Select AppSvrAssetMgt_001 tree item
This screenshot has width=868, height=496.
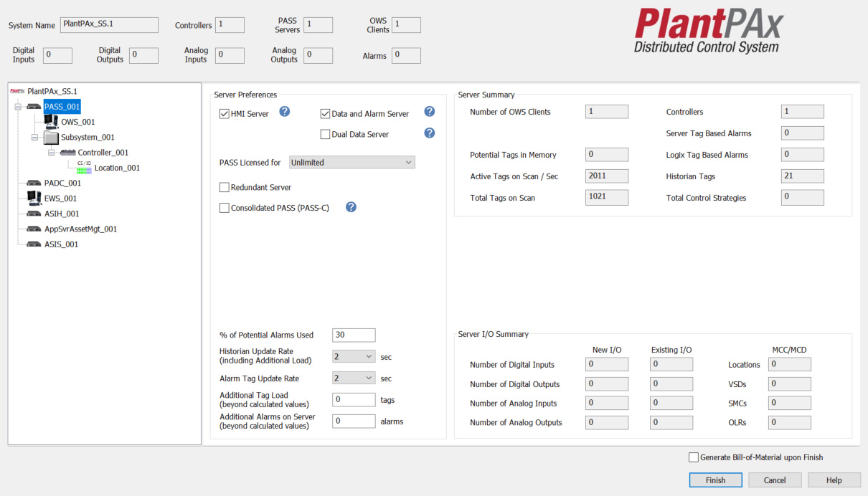tap(80, 229)
